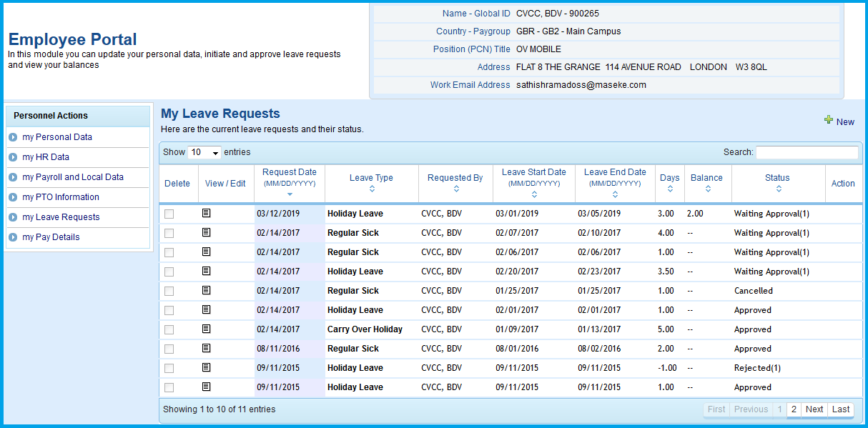The image size is (868, 428).
Task: Click the Search input field
Action: coord(807,152)
